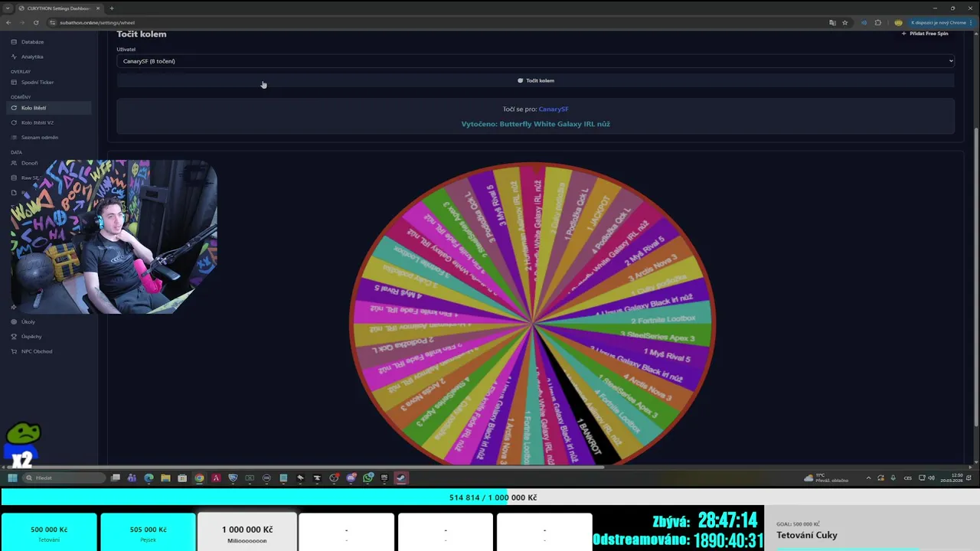Open the tab search dropdown arrow

(x=9, y=8)
